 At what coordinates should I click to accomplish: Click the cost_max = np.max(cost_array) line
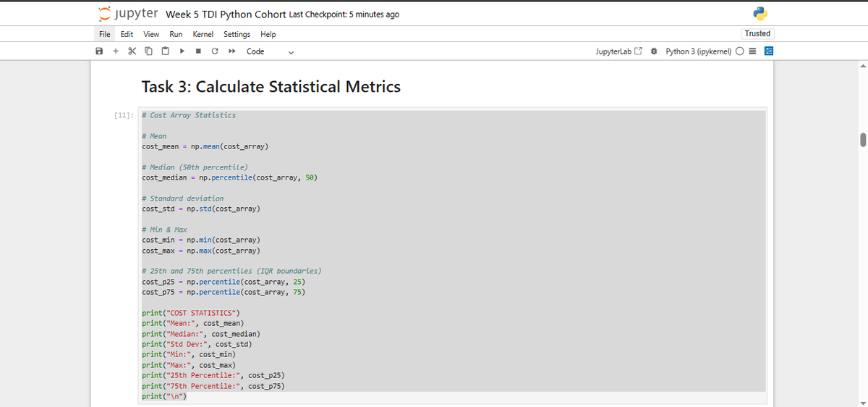pos(201,251)
